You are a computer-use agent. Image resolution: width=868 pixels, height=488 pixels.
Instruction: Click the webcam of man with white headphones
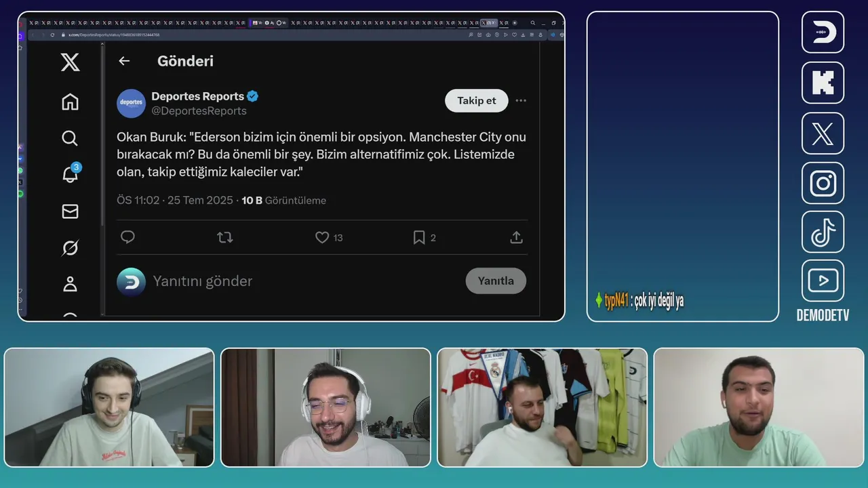pyautogui.click(x=325, y=407)
